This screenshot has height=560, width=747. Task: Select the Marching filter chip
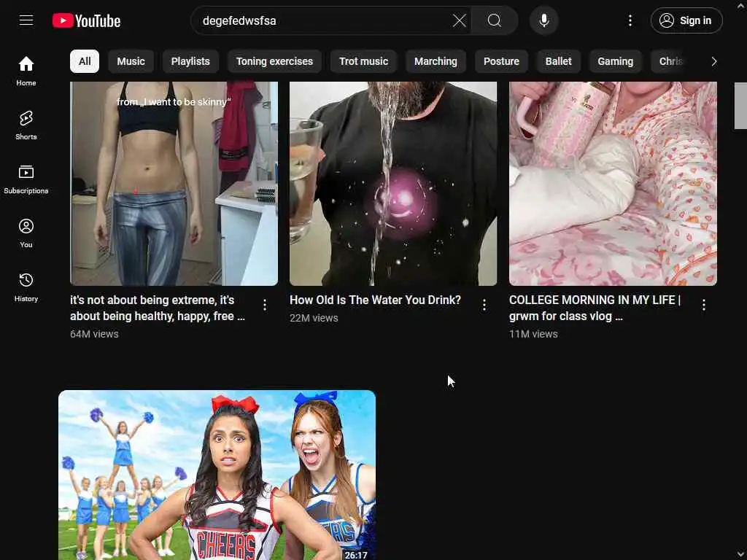coord(436,61)
